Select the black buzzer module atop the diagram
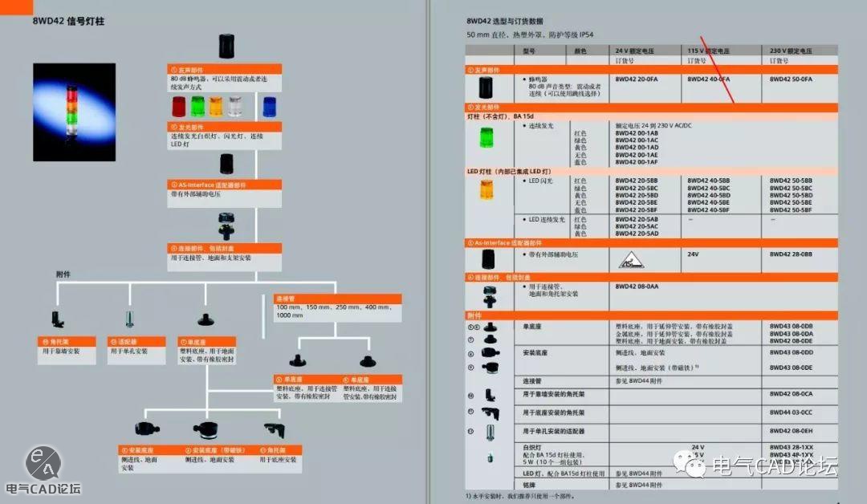 pyautogui.click(x=226, y=46)
